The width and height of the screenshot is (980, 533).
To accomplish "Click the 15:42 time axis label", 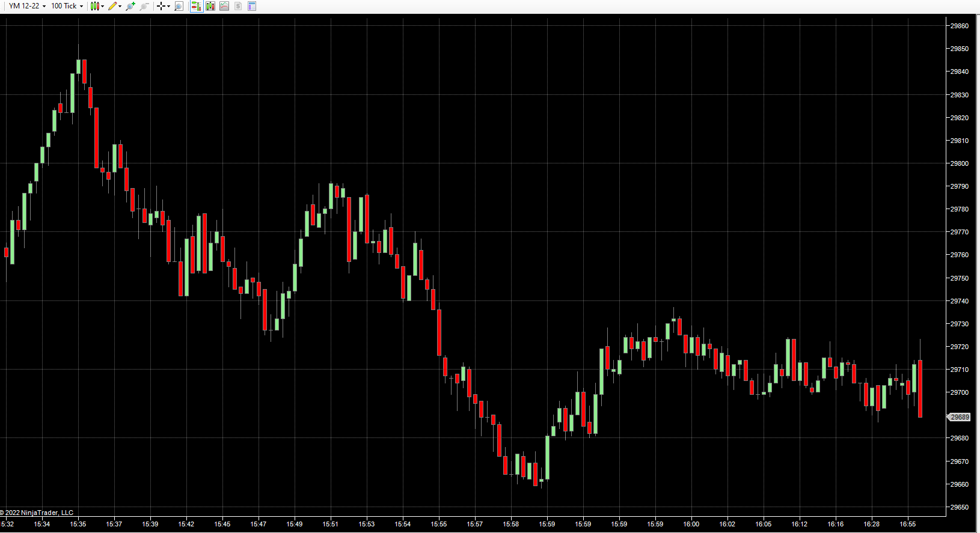I will (186, 524).
